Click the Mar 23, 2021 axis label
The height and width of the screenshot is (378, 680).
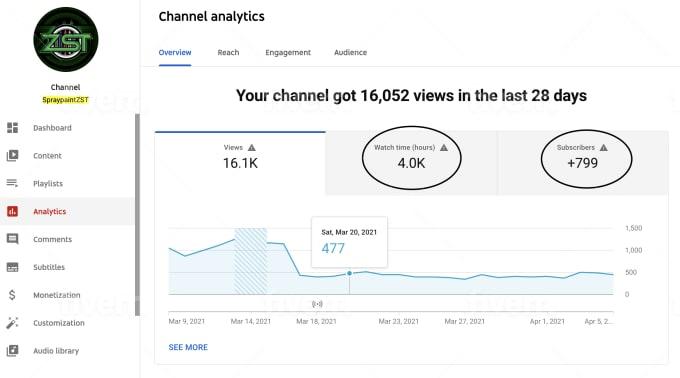pos(399,321)
